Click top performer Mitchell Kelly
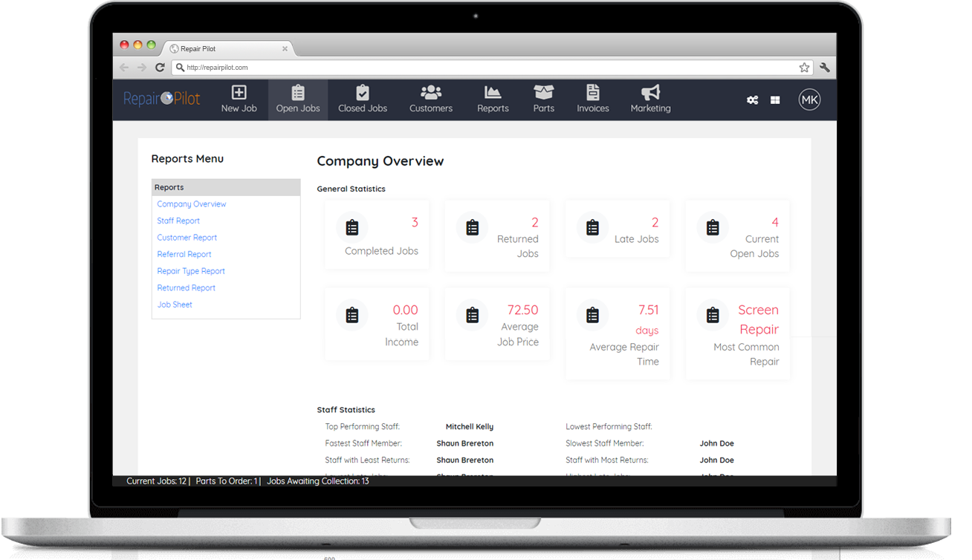The height and width of the screenshot is (560, 972). point(470,427)
